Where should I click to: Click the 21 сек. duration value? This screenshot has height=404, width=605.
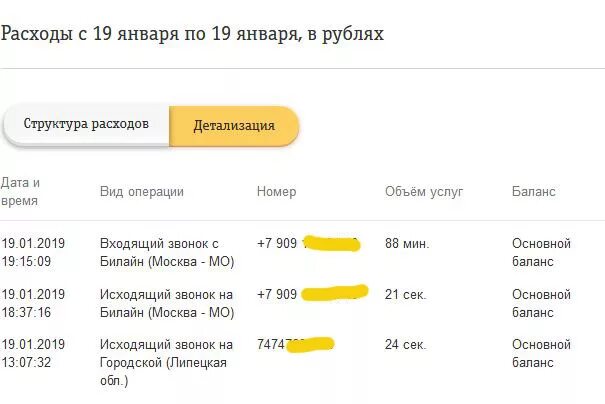point(406,295)
